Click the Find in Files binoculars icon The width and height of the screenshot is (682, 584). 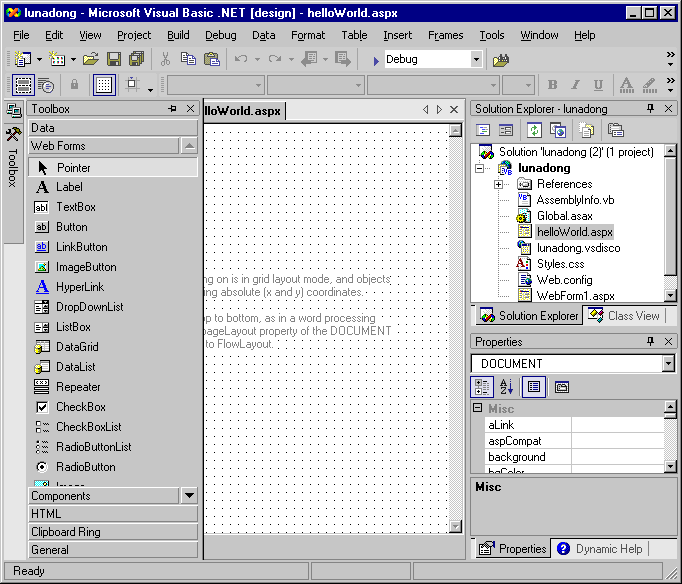(501, 60)
